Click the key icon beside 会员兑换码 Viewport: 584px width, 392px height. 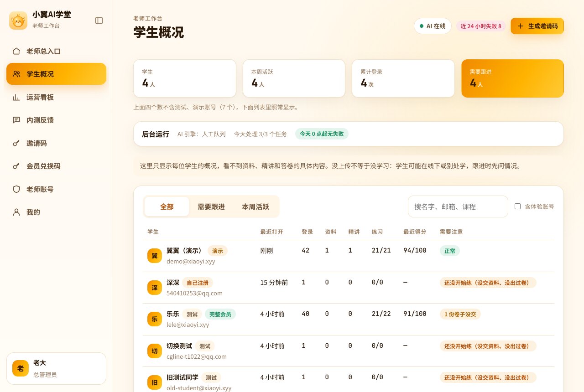tap(16, 166)
